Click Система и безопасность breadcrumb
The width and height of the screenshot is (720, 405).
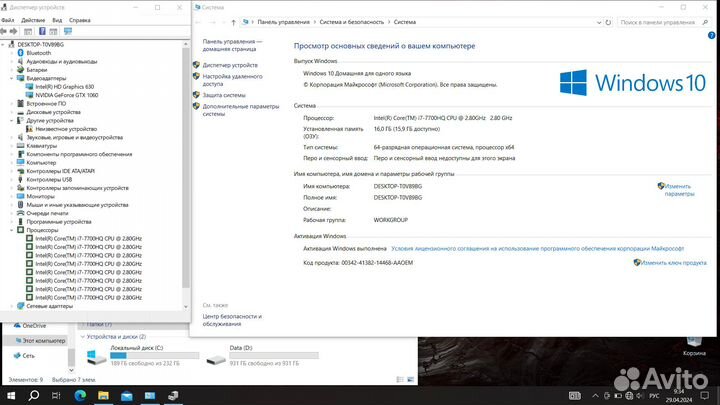(351, 22)
